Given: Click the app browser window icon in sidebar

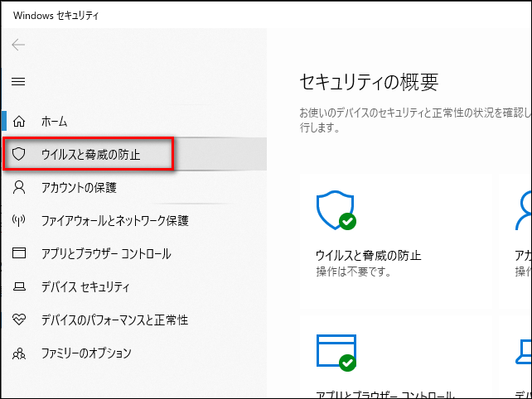Looking at the screenshot, I should 19,252.
